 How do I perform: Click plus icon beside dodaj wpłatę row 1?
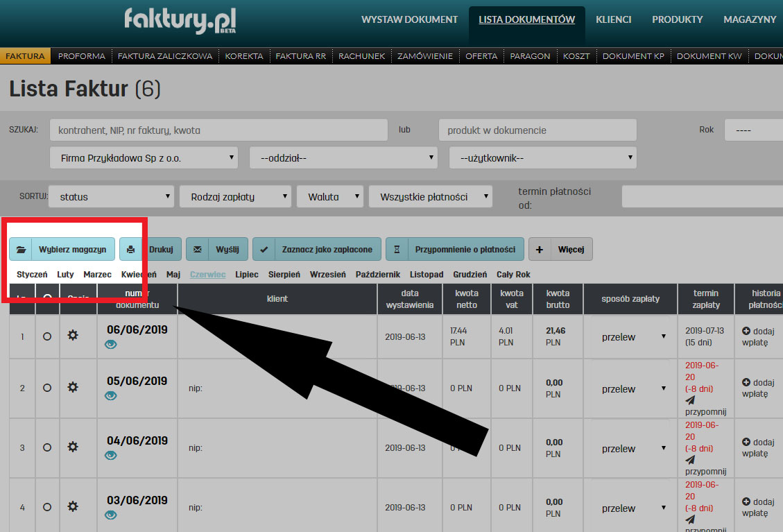(x=746, y=332)
